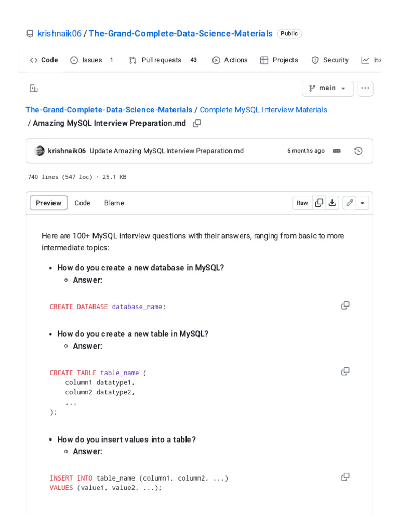This screenshot has height=532, width=399.
Task: Open krishnaik06 profile link in header
Action: pyautogui.click(x=59, y=34)
